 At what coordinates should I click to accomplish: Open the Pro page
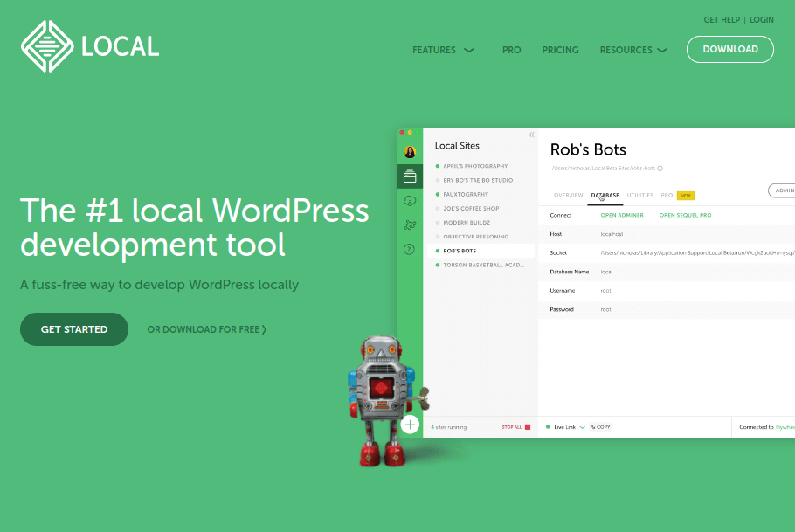(511, 50)
